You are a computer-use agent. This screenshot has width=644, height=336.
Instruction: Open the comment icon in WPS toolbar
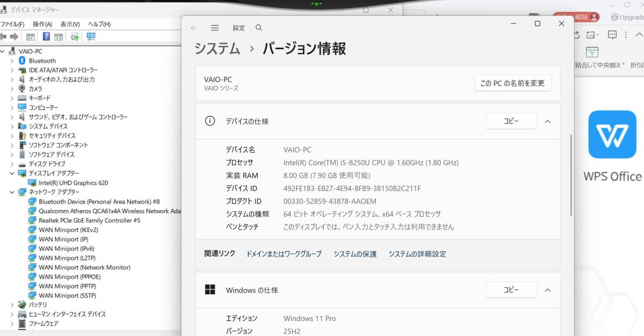[612, 34]
